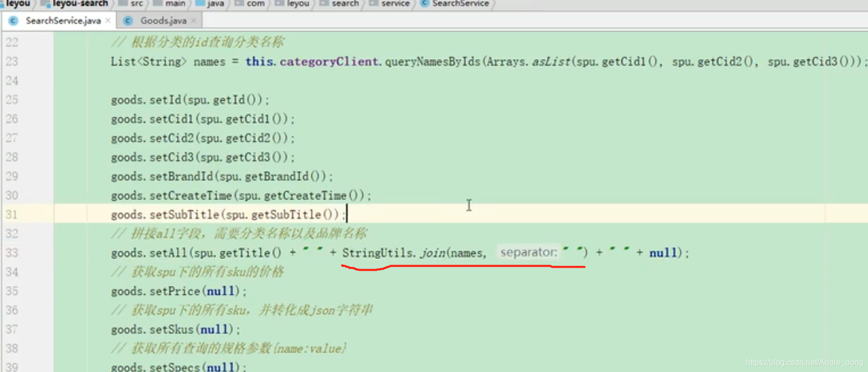Close the SearchService.java tab
The width and height of the screenshot is (868, 372).
tap(107, 21)
